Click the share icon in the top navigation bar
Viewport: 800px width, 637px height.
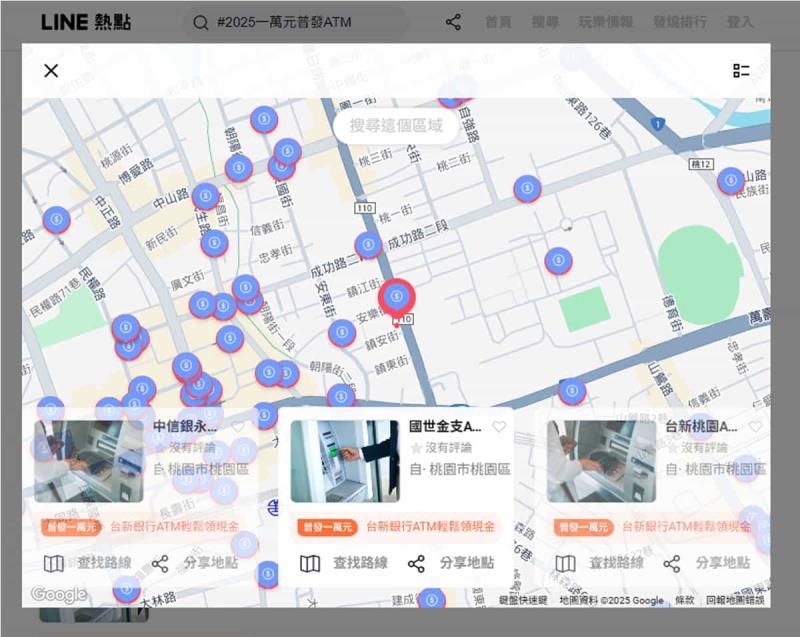click(453, 21)
